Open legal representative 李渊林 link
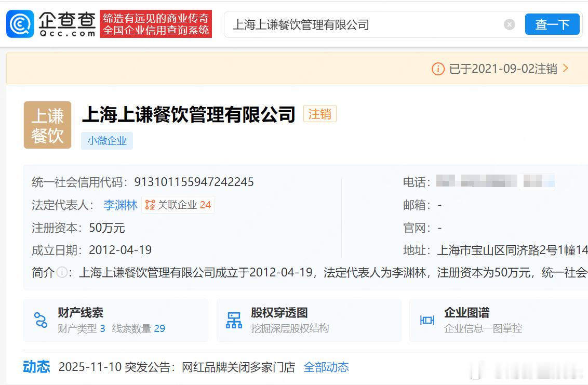This screenshot has height=385, width=588. pyautogui.click(x=121, y=205)
